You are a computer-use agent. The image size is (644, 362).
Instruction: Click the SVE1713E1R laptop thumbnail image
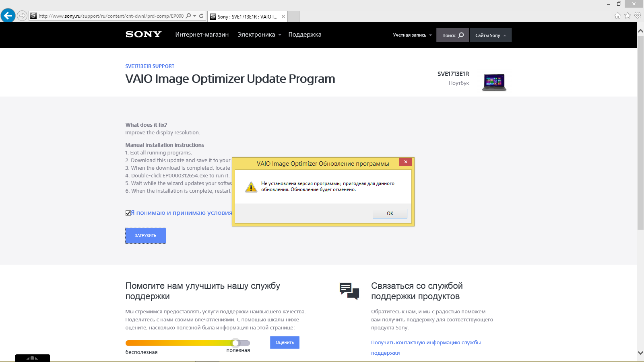coord(494,82)
